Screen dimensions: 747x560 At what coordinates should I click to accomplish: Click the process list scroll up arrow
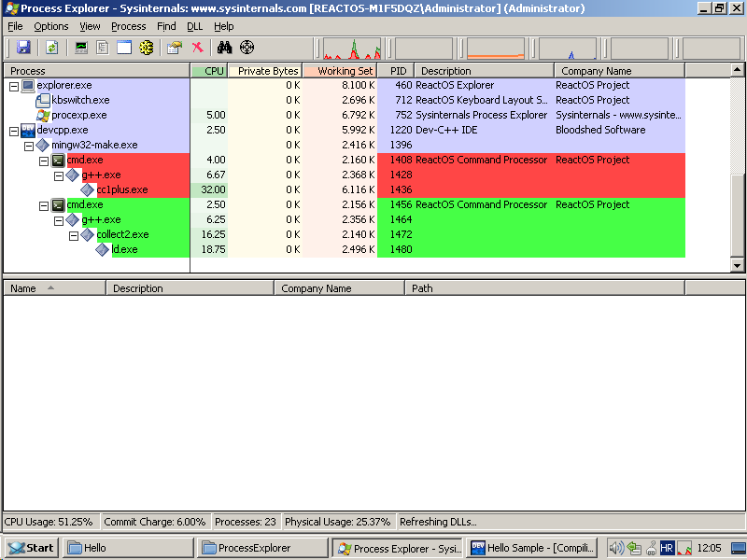coord(737,70)
